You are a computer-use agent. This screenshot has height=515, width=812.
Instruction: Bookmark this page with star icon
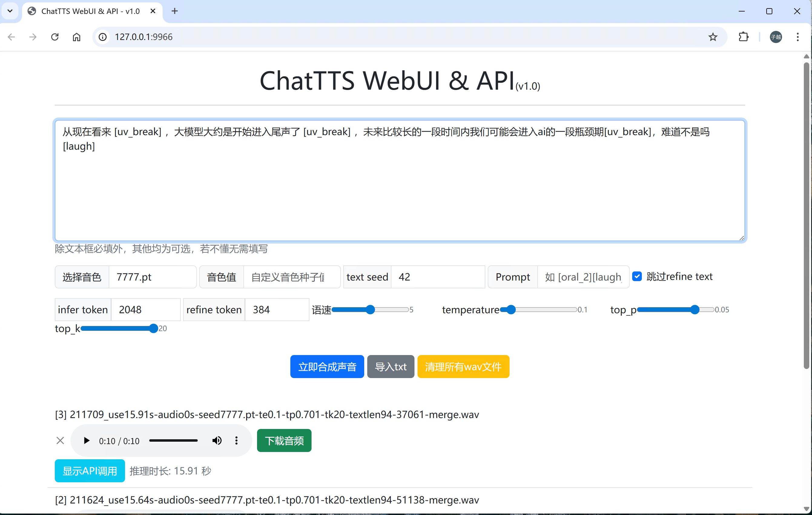[712, 37]
